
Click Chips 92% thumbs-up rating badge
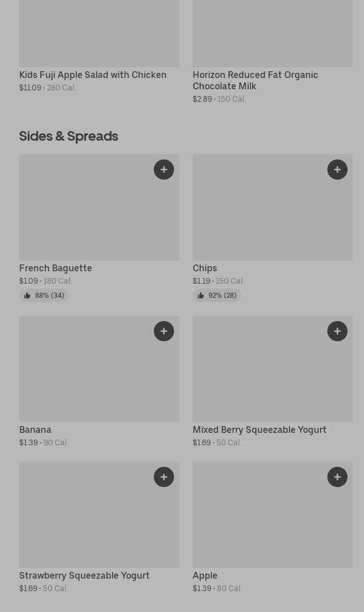[217, 296]
